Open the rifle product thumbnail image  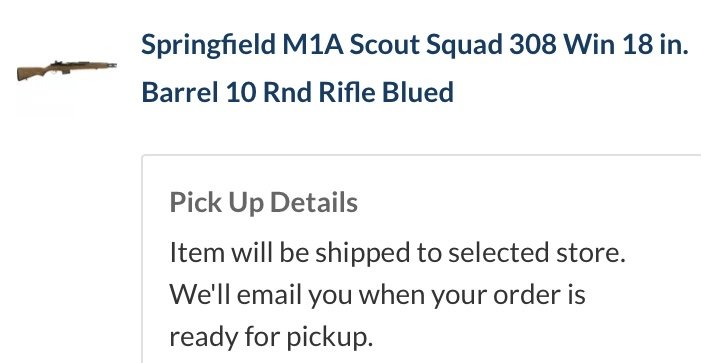coord(67,71)
